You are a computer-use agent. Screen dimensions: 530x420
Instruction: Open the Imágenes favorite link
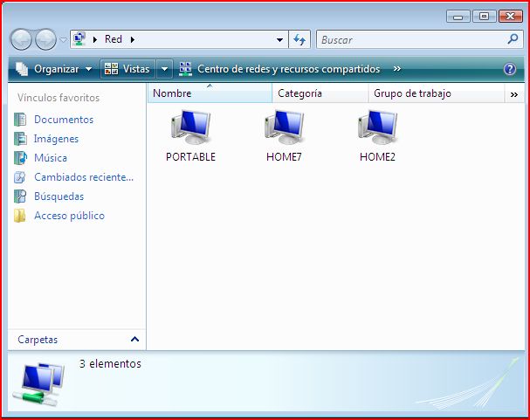click(56, 139)
